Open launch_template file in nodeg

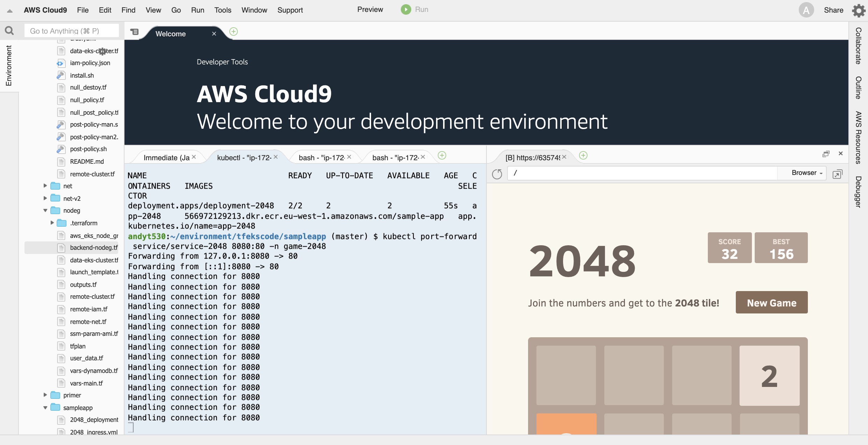pos(94,272)
